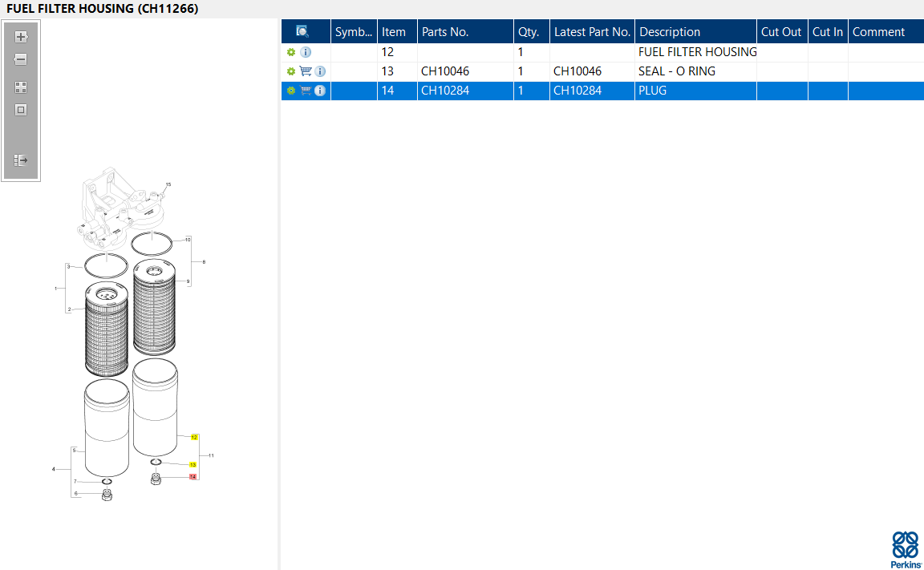924x570 pixels.
Task: Click red callout 14 on diagram
Action: coord(192,477)
